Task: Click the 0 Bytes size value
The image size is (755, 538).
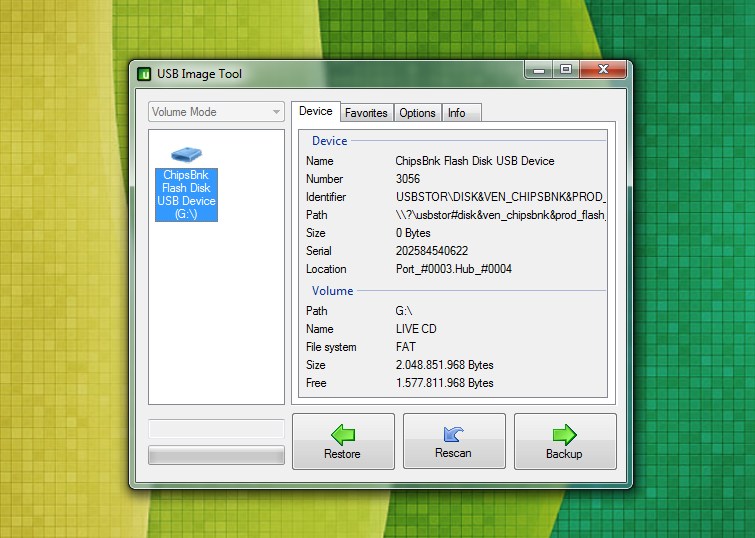Action: tap(413, 233)
